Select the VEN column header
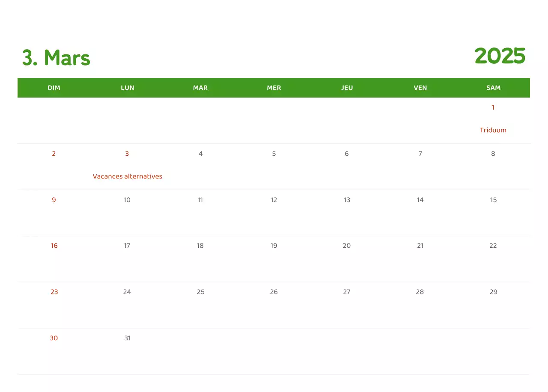Screen dimensions: 548x392 (420, 88)
